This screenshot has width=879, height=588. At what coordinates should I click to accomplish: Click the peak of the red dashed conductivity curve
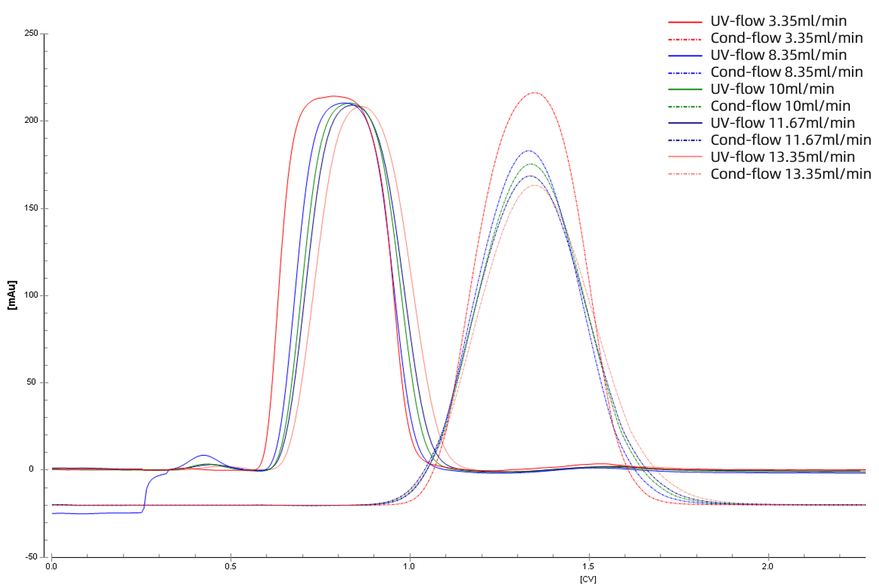535,93
